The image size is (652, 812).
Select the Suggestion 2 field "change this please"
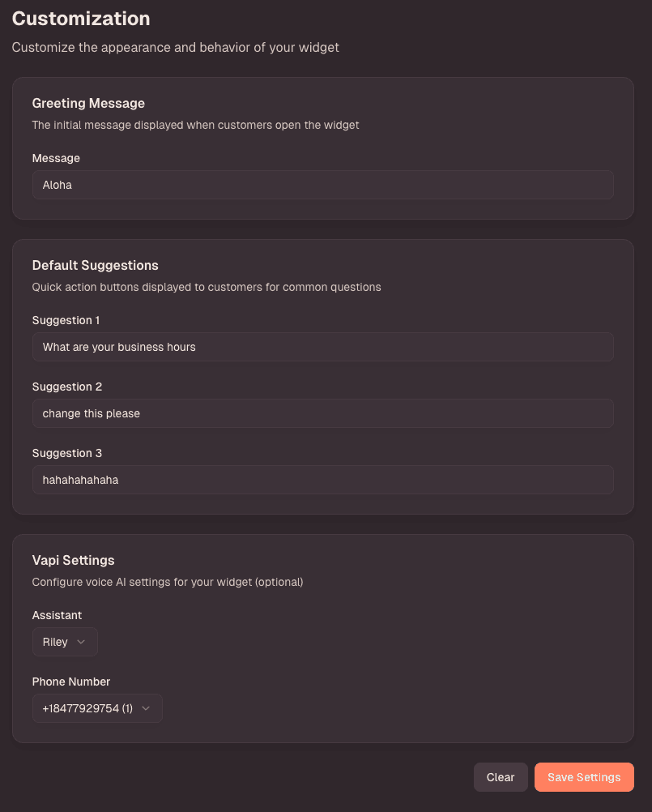point(322,413)
